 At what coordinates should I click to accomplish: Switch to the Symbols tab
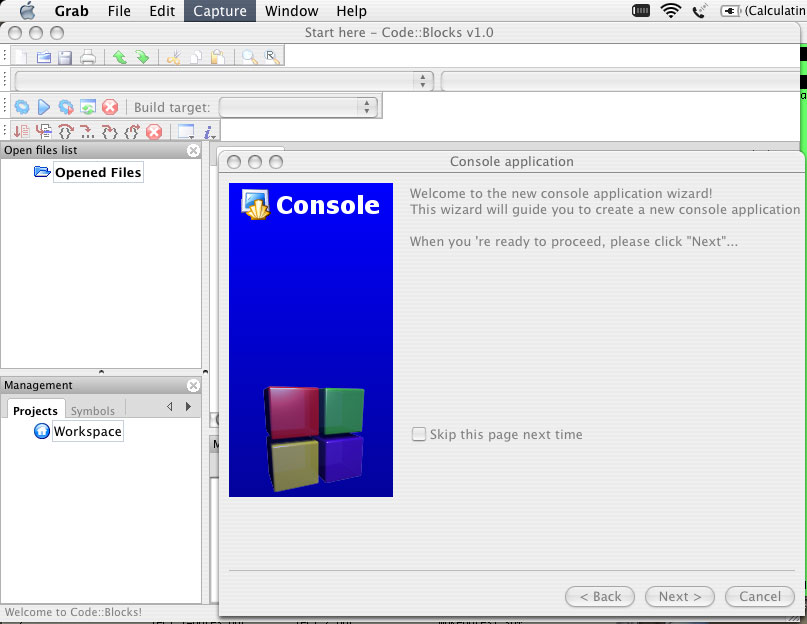[x=93, y=410]
